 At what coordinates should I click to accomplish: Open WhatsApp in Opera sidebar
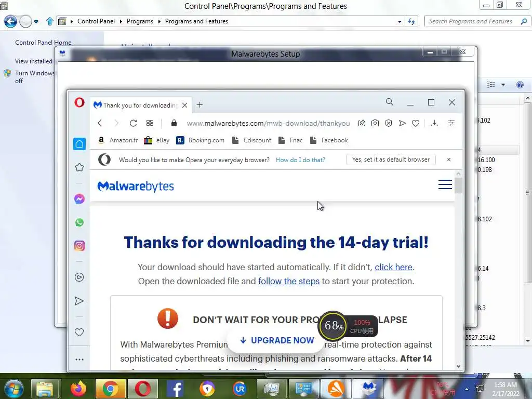[79, 222]
